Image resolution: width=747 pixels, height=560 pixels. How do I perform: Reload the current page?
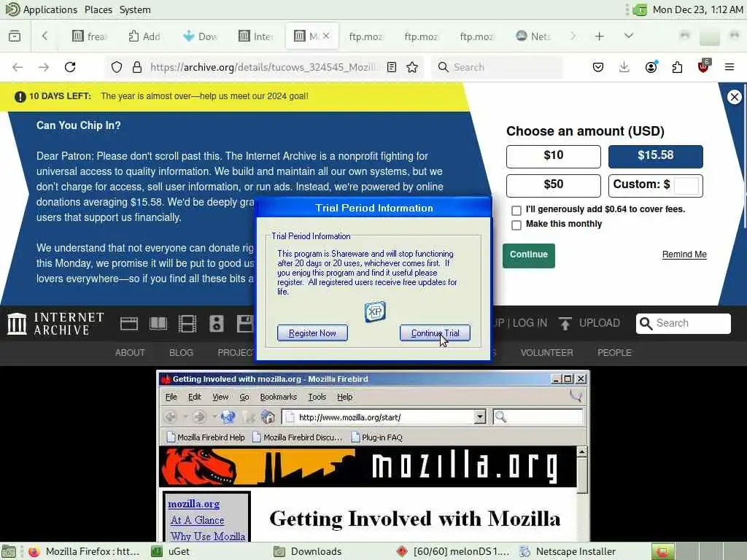[70, 67]
